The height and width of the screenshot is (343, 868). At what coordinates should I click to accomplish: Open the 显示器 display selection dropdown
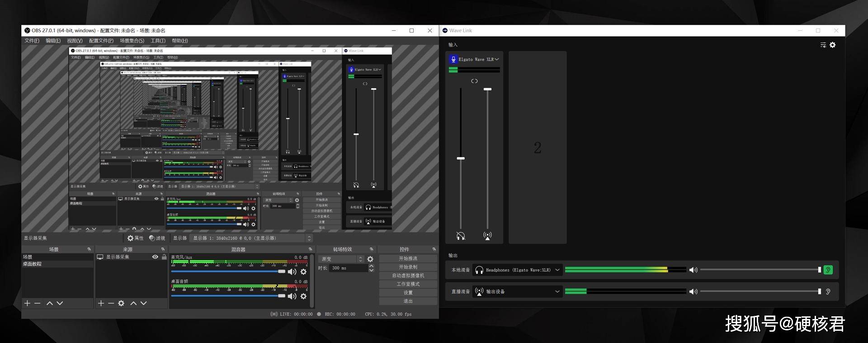point(252,238)
